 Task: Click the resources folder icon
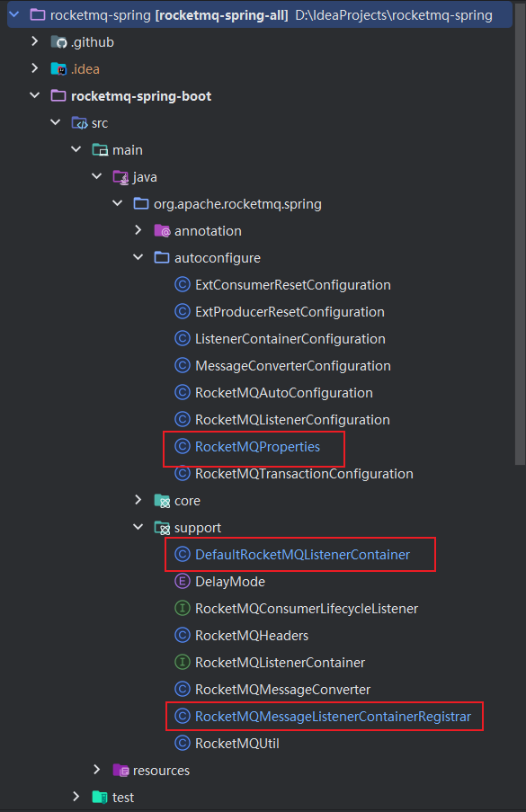click(120, 770)
